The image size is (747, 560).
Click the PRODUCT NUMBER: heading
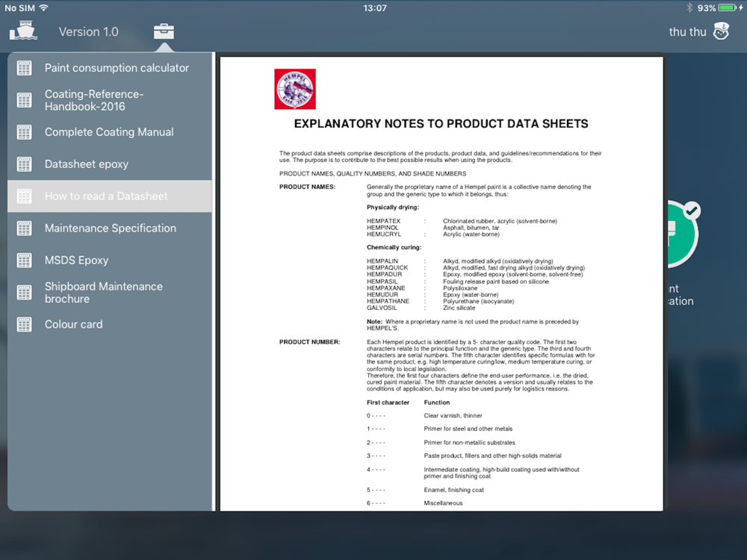click(x=310, y=342)
